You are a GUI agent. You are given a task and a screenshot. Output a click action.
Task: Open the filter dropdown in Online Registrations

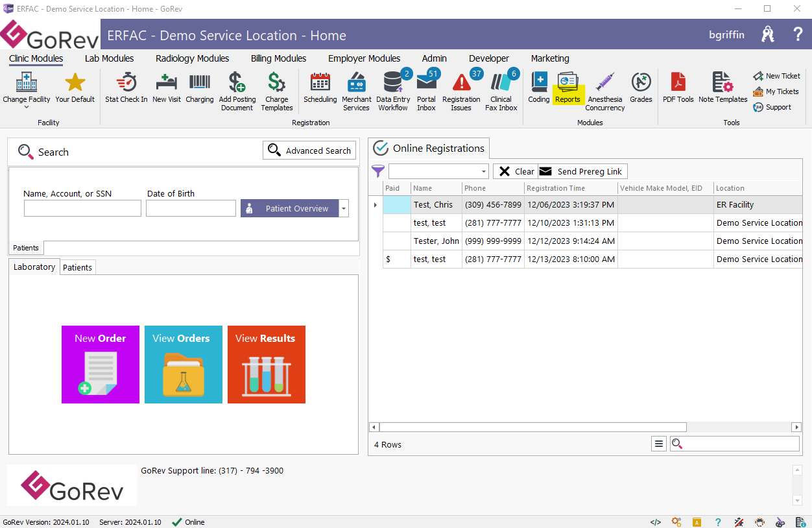484,171
